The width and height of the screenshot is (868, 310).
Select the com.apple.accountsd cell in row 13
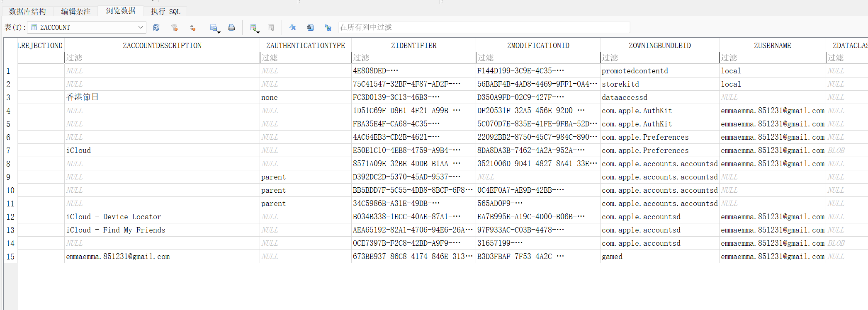coord(660,230)
